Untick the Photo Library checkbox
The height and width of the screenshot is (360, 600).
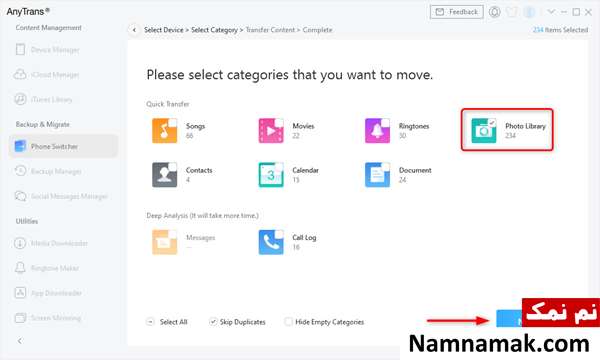click(492, 122)
